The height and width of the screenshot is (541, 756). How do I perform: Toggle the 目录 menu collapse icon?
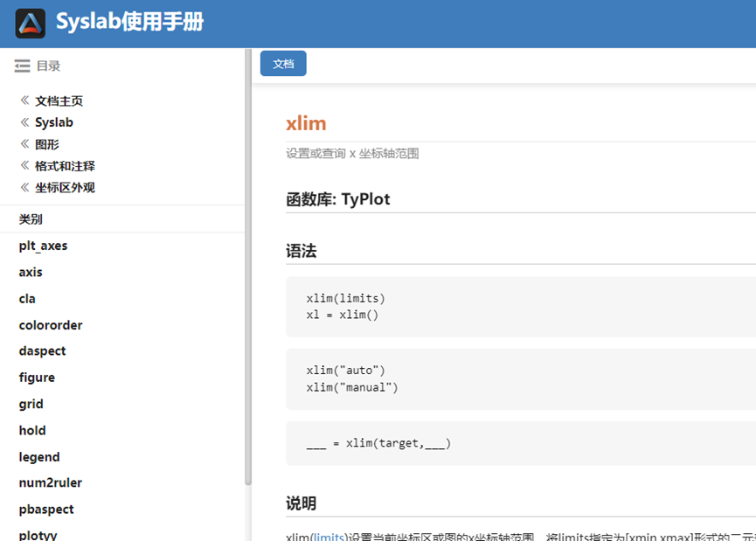click(x=22, y=66)
